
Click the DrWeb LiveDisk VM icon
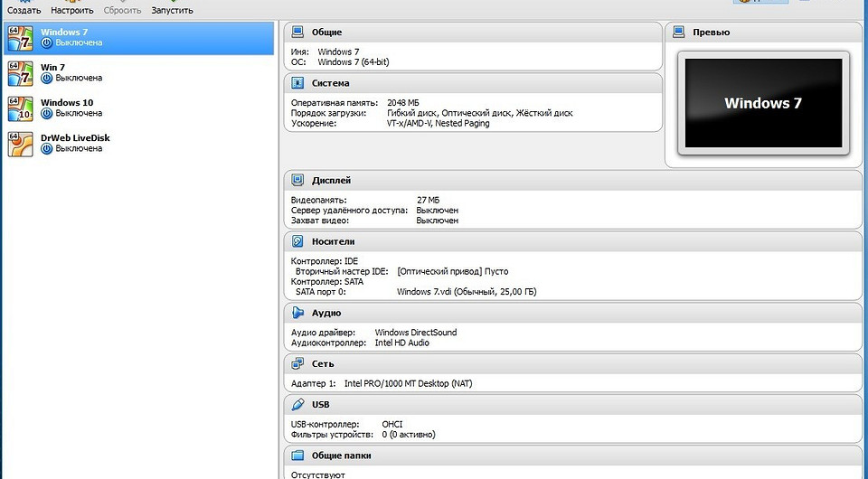[x=21, y=145]
